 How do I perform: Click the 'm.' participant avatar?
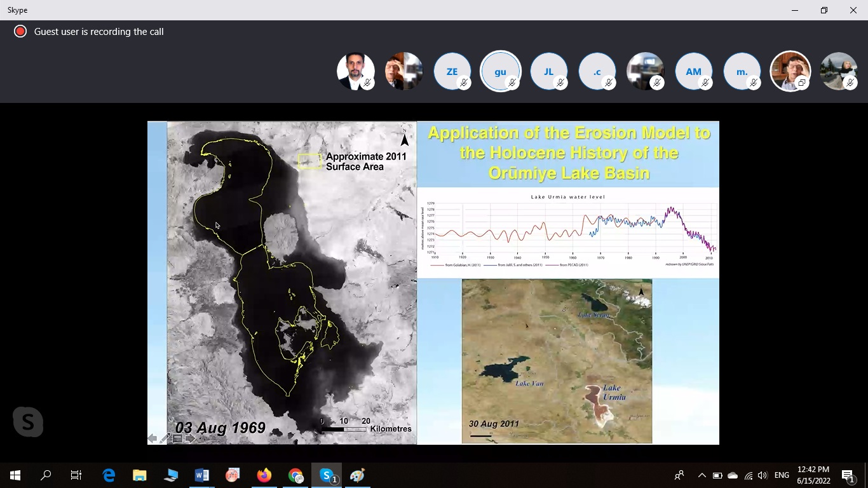point(742,71)
